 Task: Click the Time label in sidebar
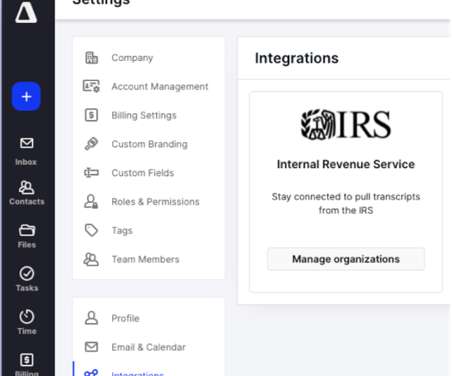(x=27, y=331)
